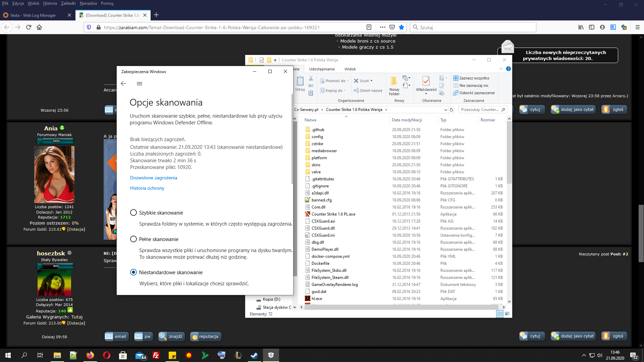Click reputacja button under hosezbsk post
The width and height of the screenshot is (644, 362).
[206, 336]
